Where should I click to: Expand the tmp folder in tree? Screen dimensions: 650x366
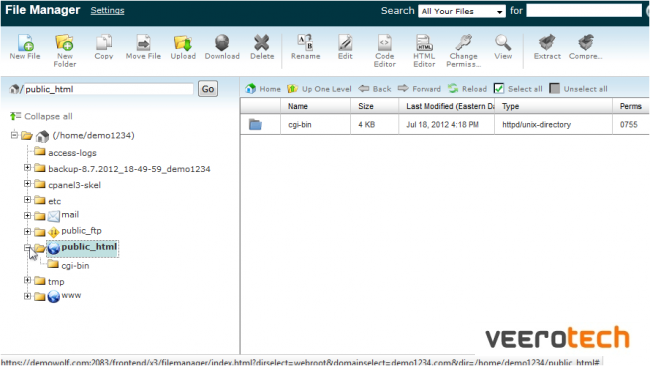pos(27,280)
